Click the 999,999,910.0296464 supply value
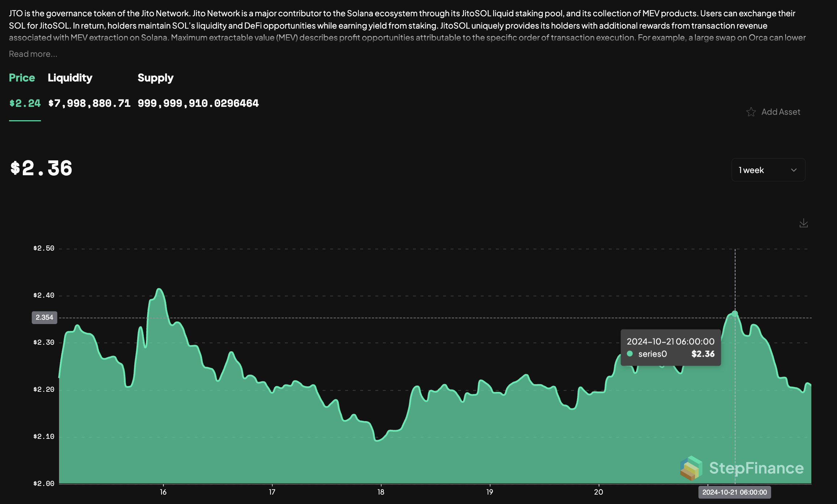Viewport: 837px width, 504px height. [x=198, y=103]
